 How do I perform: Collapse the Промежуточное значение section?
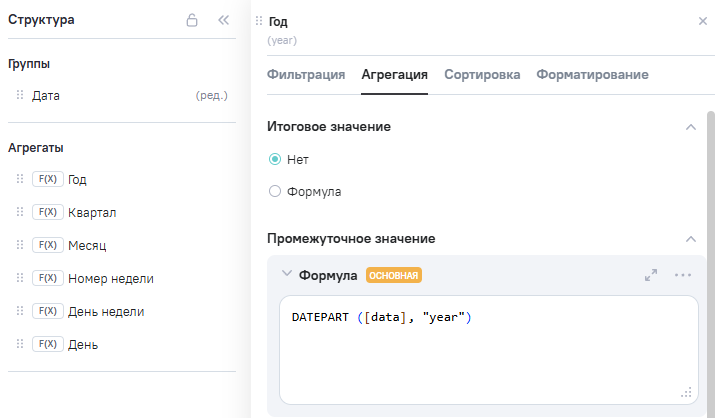coord(690,239)
